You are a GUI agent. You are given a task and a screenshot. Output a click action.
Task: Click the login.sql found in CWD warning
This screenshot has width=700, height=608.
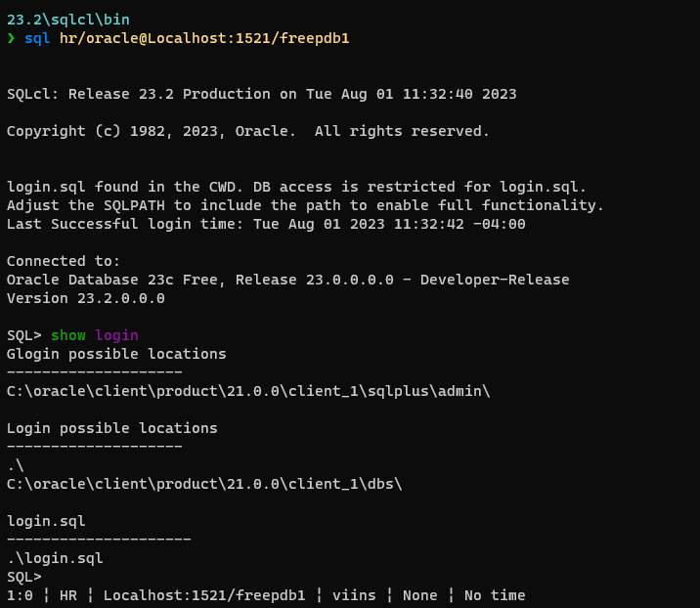point(296,187)
